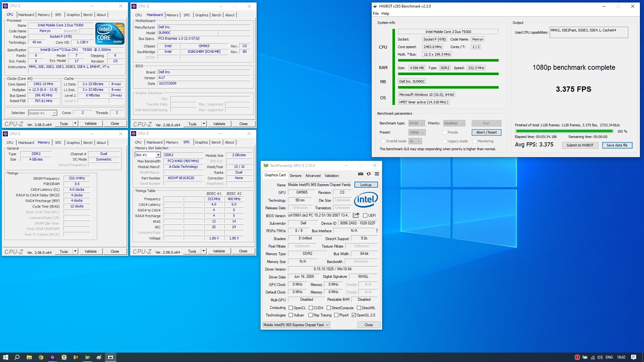Screen dimensions: 644x362
Task: Switch to the Advanced tab in GPU-Z
Action: 313,176
